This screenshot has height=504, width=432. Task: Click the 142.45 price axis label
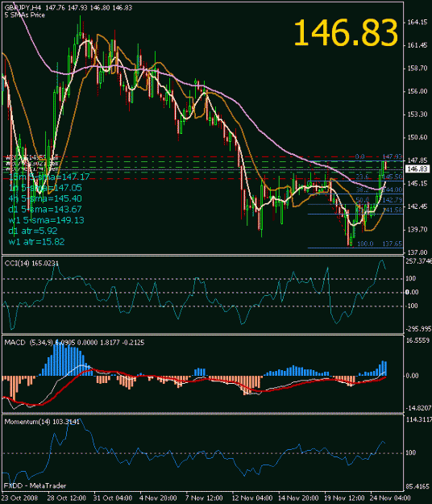click(x=417, y=206)
